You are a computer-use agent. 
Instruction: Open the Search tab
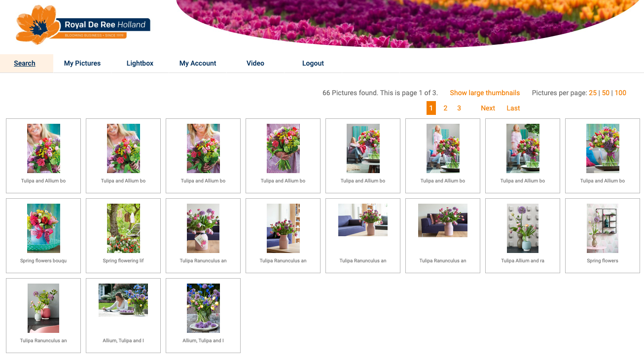pos(25,63)
